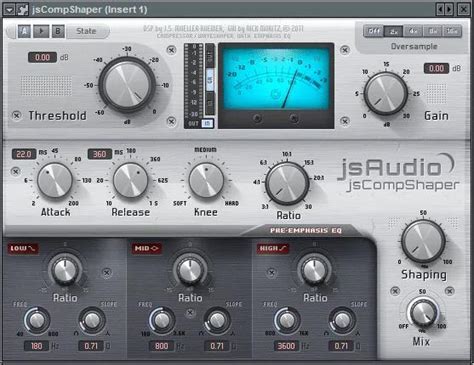This screenshot has height=365, width=474.
Task: Click the PRE-EMPHASIS EQ label
Action: [306, 230]
